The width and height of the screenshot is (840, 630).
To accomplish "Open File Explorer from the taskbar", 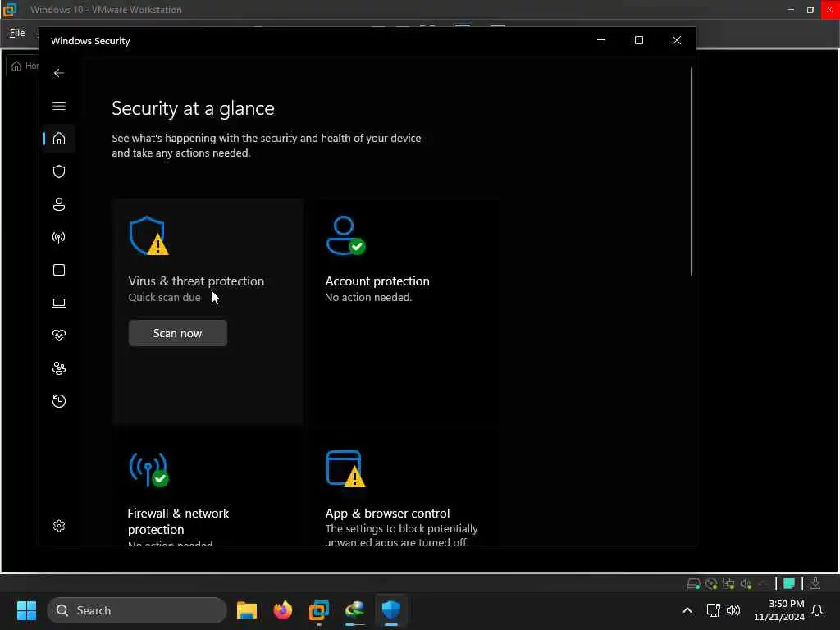I will click(247, 610).
